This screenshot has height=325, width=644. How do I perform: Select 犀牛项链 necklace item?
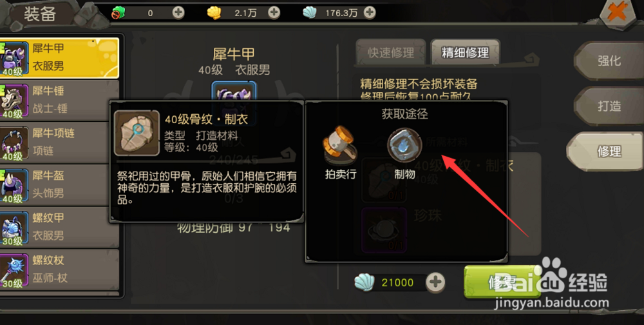(x=59, y=143)
